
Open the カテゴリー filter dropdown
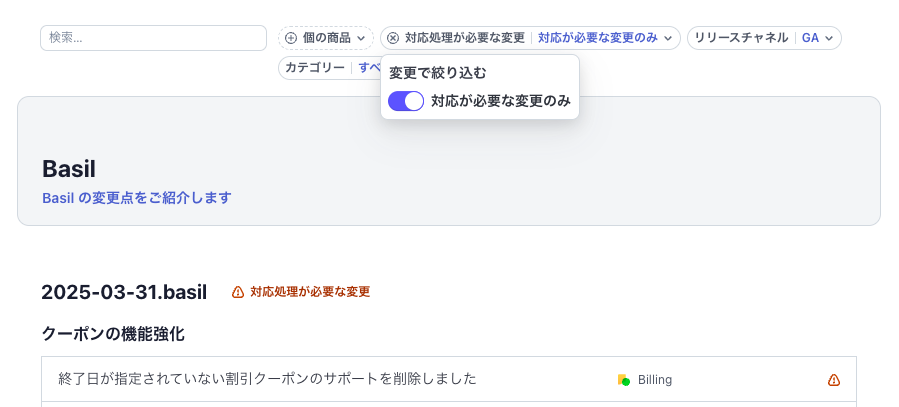[x=330, y=68]
